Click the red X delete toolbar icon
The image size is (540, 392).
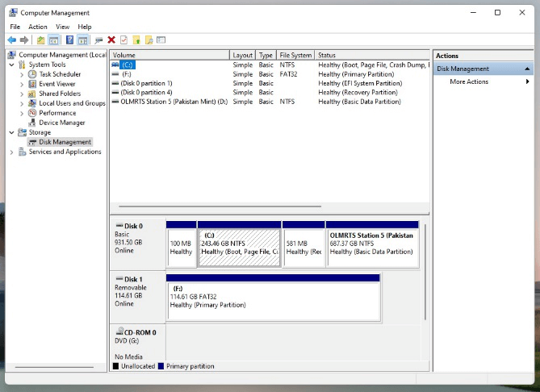click(x=111, y=40)
